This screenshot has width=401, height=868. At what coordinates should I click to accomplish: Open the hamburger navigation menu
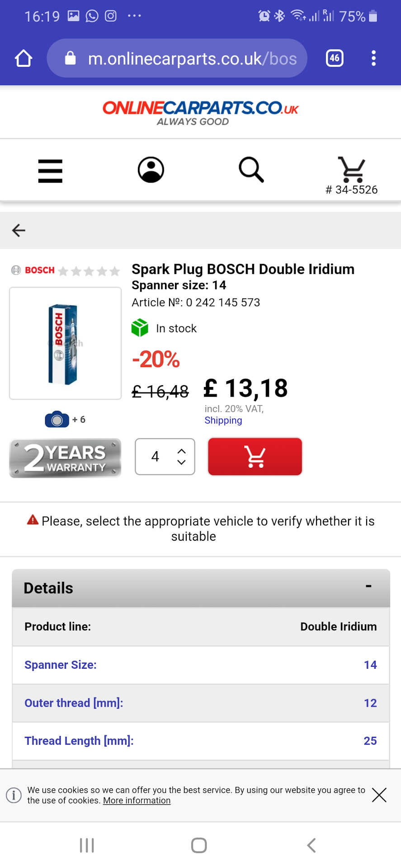point(50,171)
